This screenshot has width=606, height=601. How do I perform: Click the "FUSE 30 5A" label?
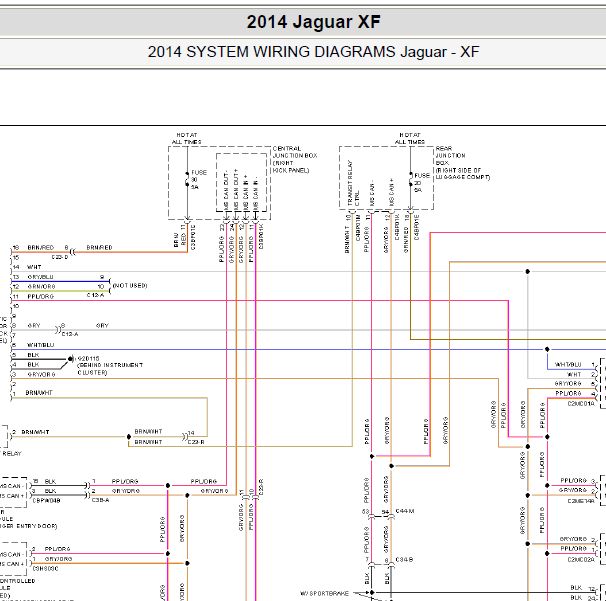click(199, 180)
